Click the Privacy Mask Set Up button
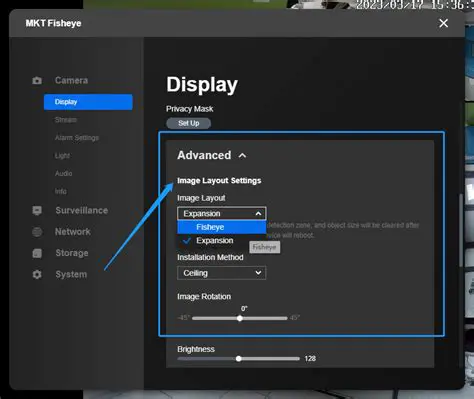The image size is (474, 399). coord(189,123)
